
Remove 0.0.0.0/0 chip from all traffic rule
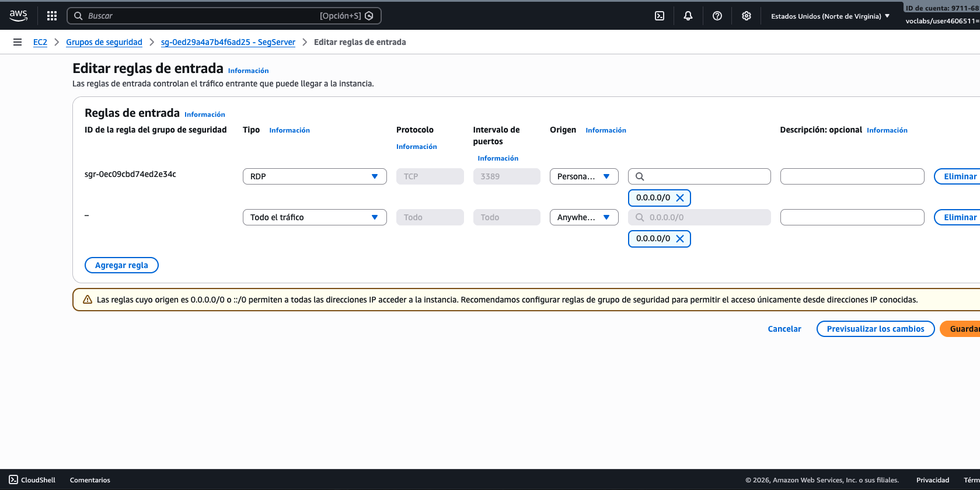click(x=680, y=239)
